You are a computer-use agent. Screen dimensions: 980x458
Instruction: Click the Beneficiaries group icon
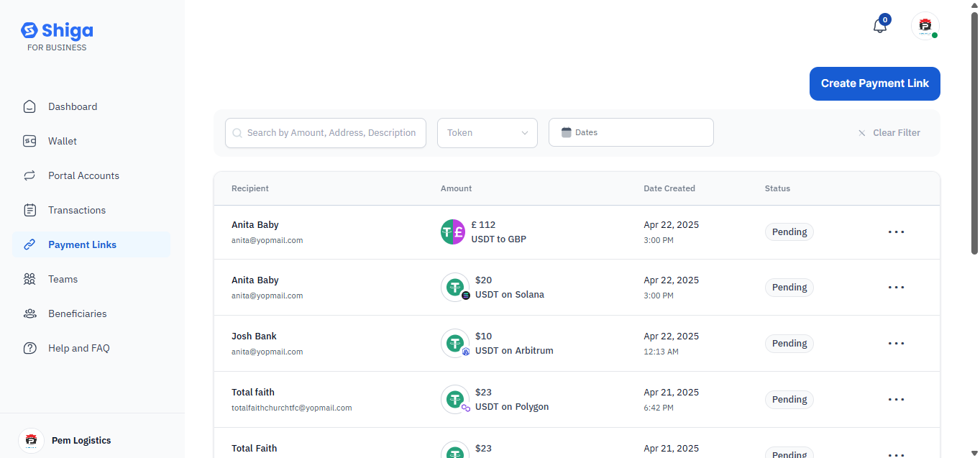coord(29,313)
